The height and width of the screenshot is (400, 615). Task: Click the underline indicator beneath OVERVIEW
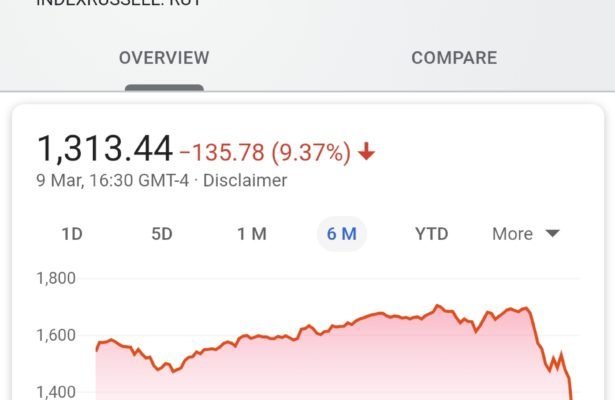click(x=164, y=88)
